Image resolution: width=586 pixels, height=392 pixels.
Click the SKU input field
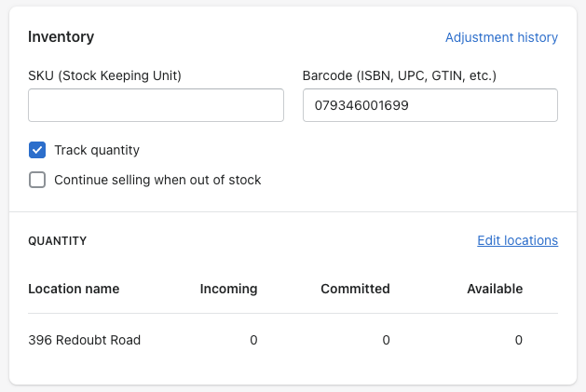click(x=156, y=105)
